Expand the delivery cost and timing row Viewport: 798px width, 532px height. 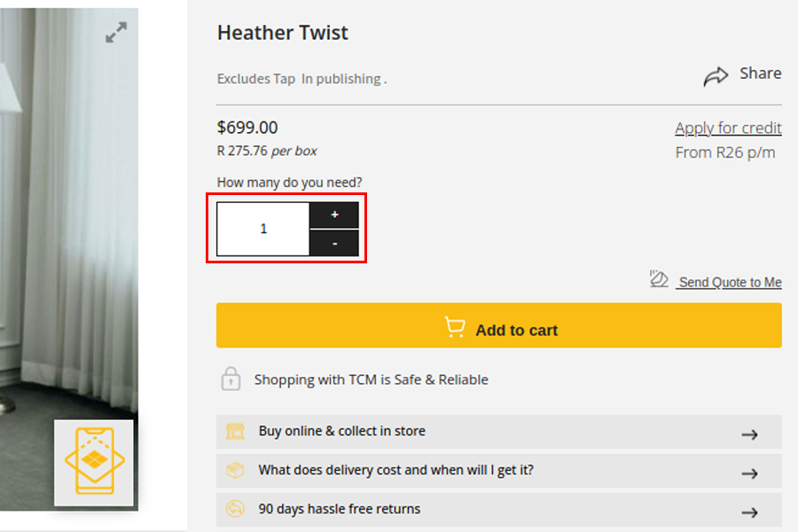tap(498, 471)
